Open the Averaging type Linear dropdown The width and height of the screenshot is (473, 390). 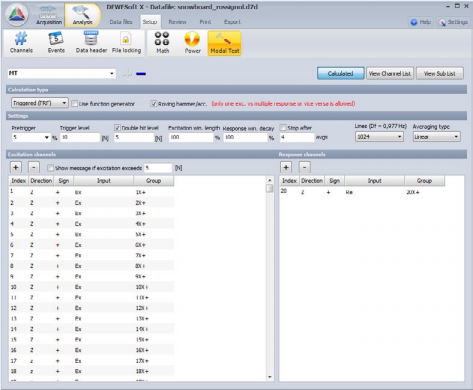pos(436,137)
